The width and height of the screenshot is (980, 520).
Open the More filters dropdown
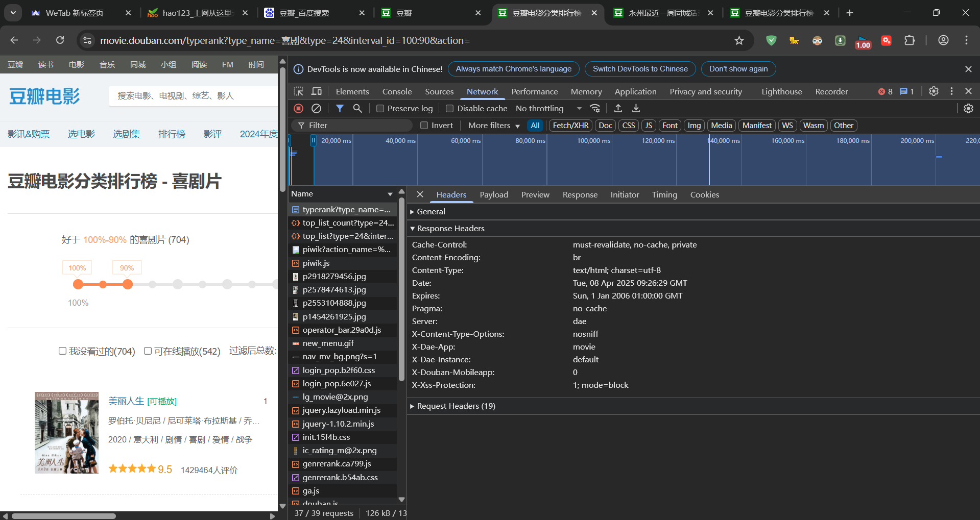pos(494,126)
